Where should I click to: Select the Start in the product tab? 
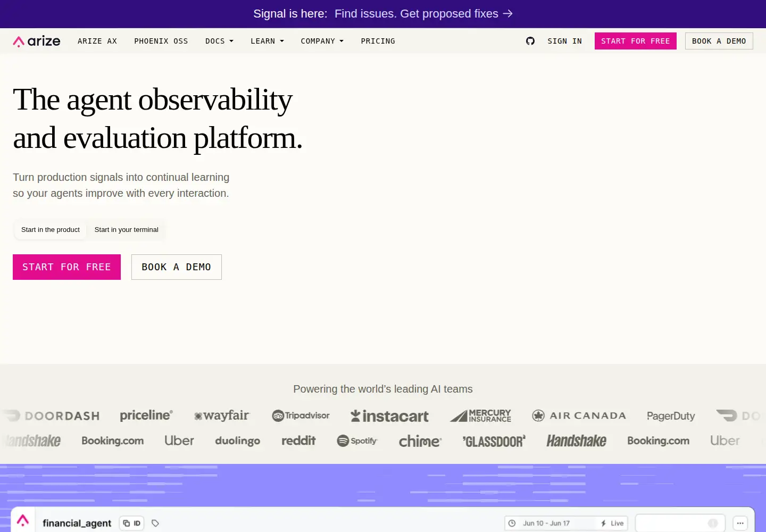point(51,230)
